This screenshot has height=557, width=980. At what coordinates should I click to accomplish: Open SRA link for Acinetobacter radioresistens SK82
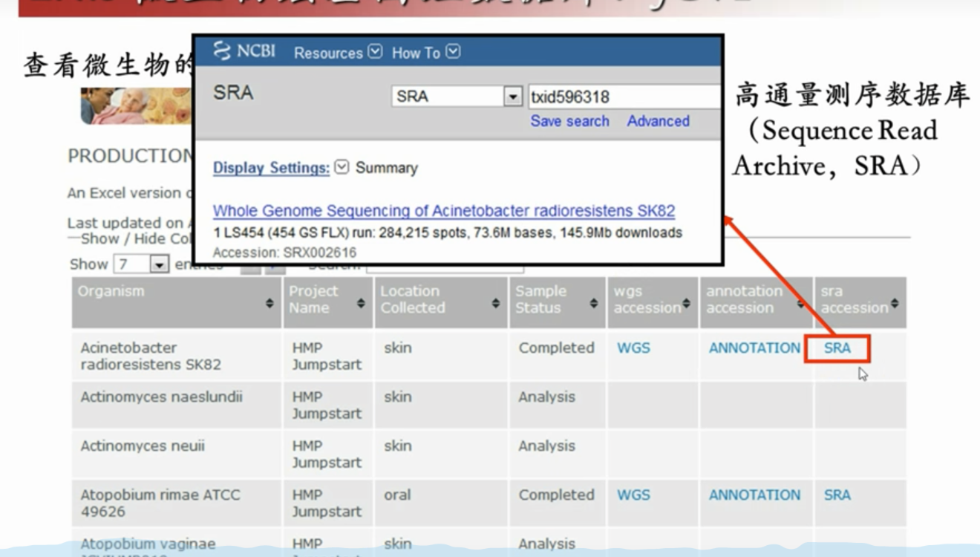[837, 348]
